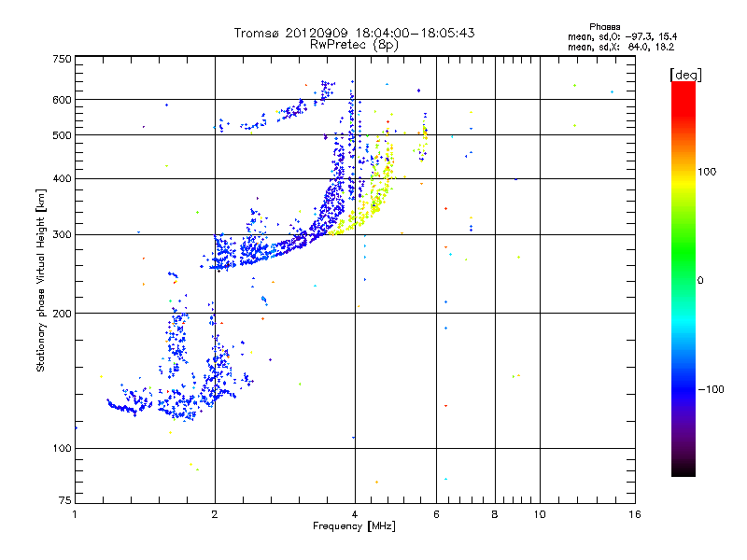Click the y-axis "500" tick label

point(62,135)
